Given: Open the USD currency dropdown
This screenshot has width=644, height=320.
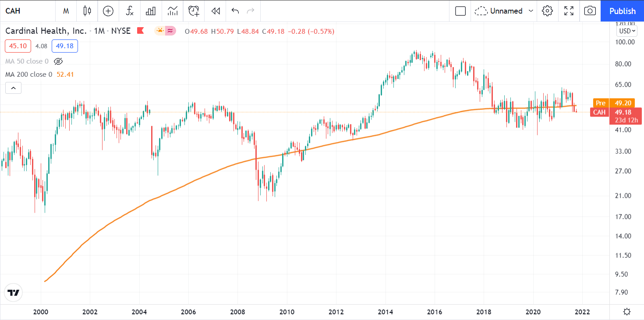Looking at the screenshot, I should point(626,31).
